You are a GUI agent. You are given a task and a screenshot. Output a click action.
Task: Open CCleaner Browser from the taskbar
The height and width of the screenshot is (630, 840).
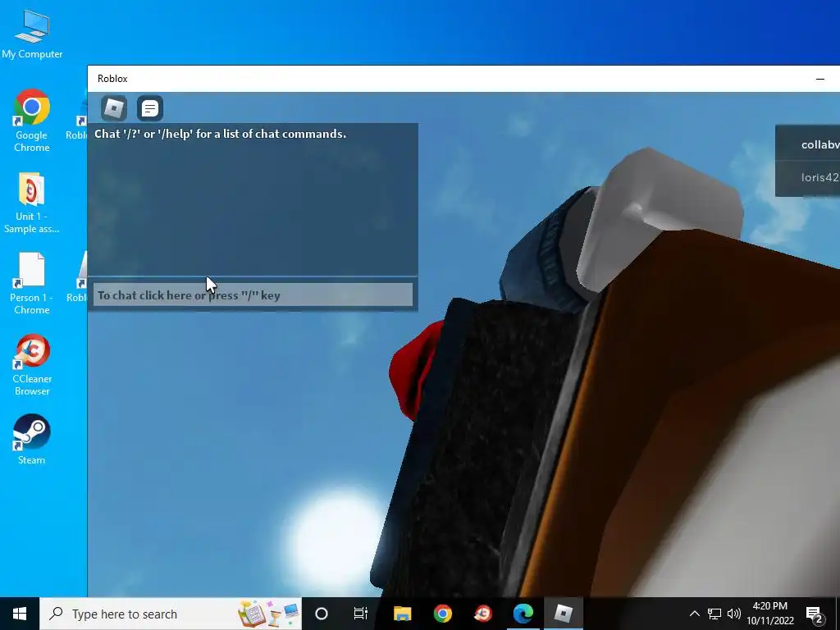(x=483, y=614)
